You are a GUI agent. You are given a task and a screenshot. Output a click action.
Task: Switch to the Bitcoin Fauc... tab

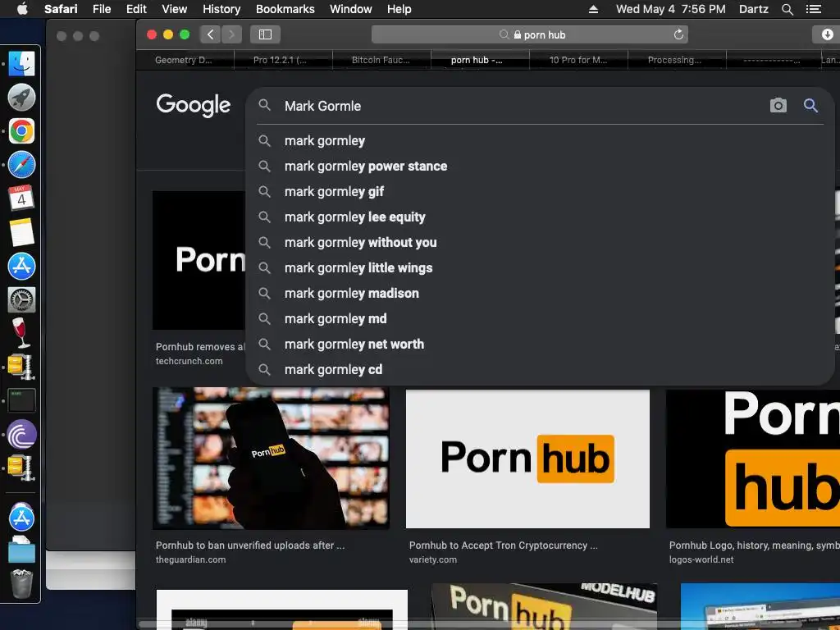coord(381,60)
